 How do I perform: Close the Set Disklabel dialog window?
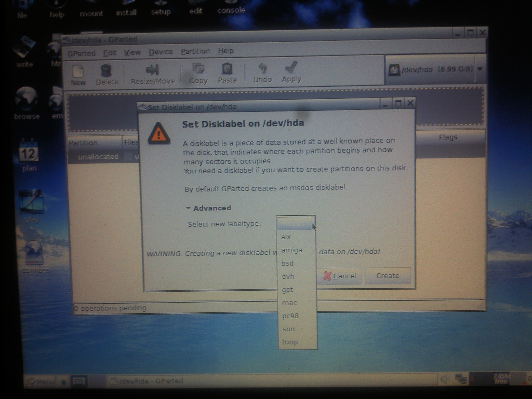tap(410, 103)
